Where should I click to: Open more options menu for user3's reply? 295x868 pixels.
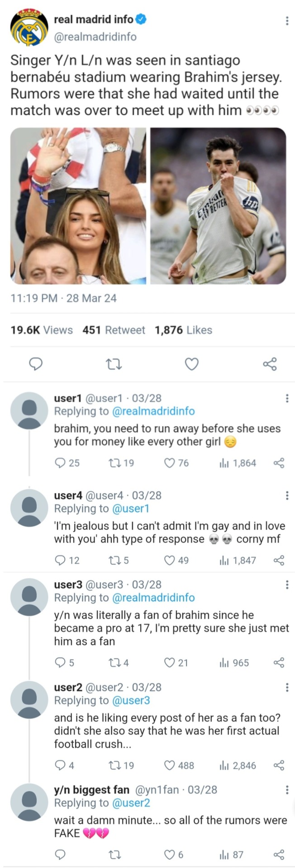pyautogui.click(x=286, y=585)
